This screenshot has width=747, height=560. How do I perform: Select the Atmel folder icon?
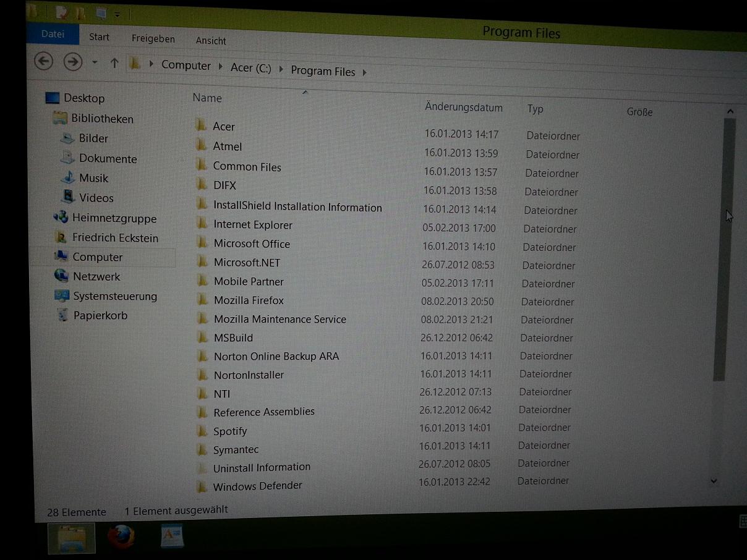[x=201, y=145]
